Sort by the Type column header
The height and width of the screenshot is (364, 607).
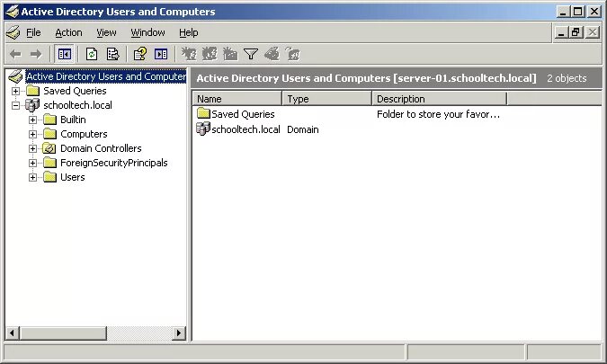(326, 99)
